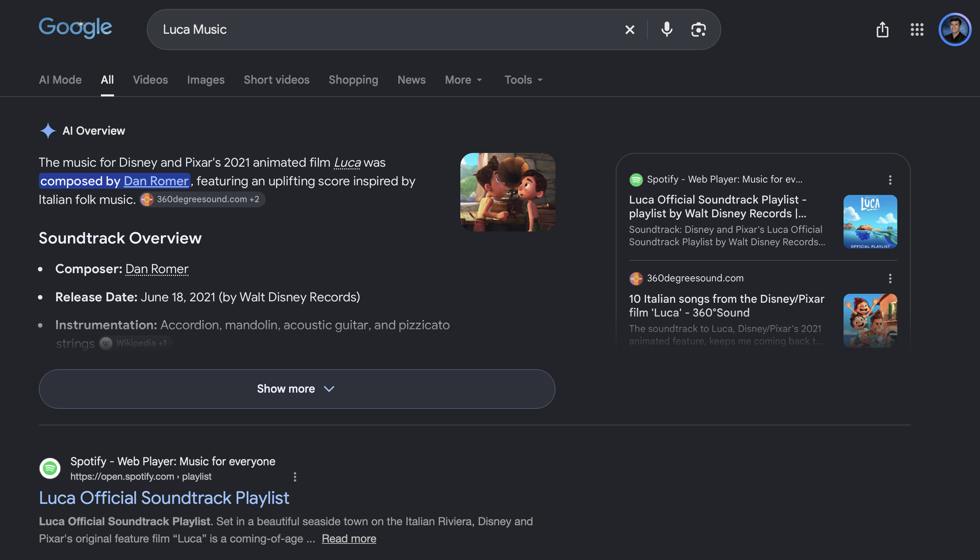Open the 10 Italian songs sidebar article

click(x=727, y=306)
